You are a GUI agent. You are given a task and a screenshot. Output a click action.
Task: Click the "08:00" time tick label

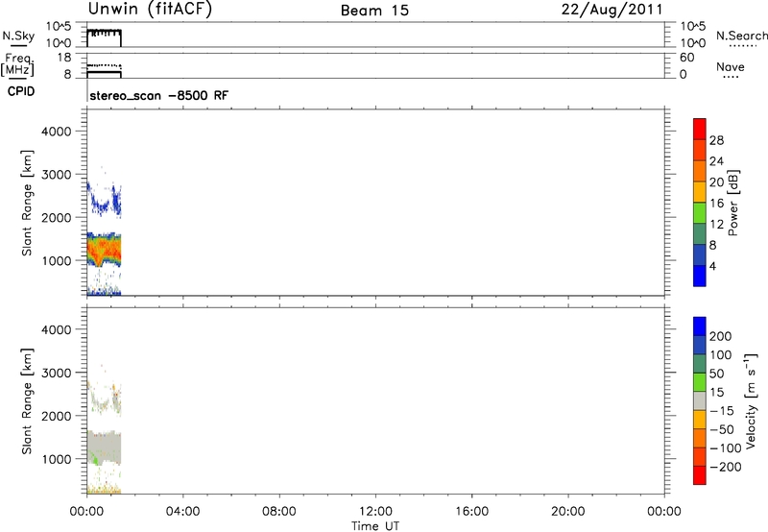pos(279,512)
